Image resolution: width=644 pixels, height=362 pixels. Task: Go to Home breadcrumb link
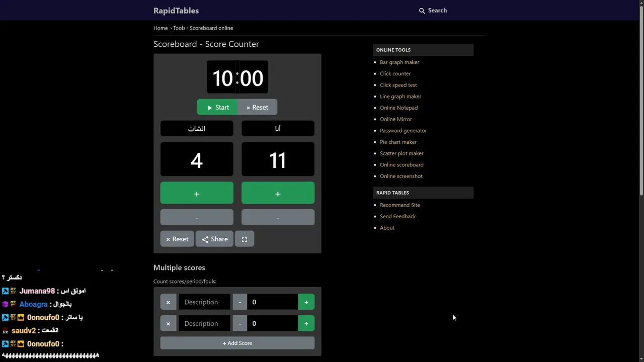pyautogui.click(x=160, y=28)
